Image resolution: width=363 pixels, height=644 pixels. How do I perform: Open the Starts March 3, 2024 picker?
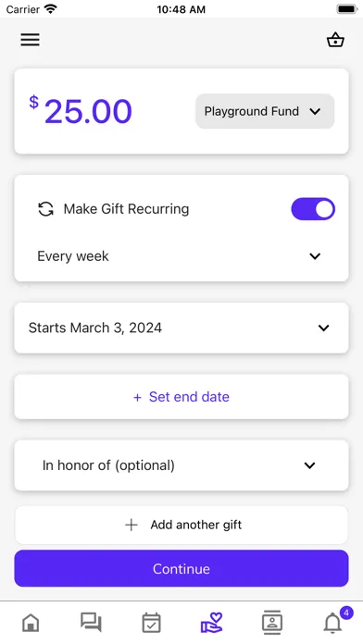(x=181, y=328)
